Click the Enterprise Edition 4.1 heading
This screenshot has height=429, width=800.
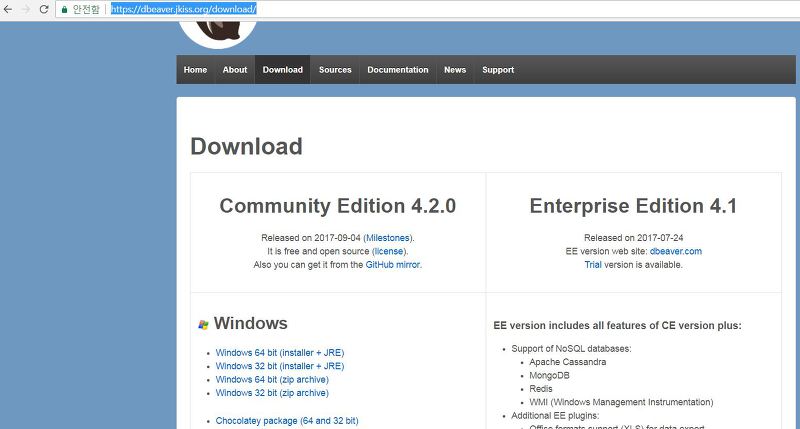pyautogui.click(x=633, y=206)
